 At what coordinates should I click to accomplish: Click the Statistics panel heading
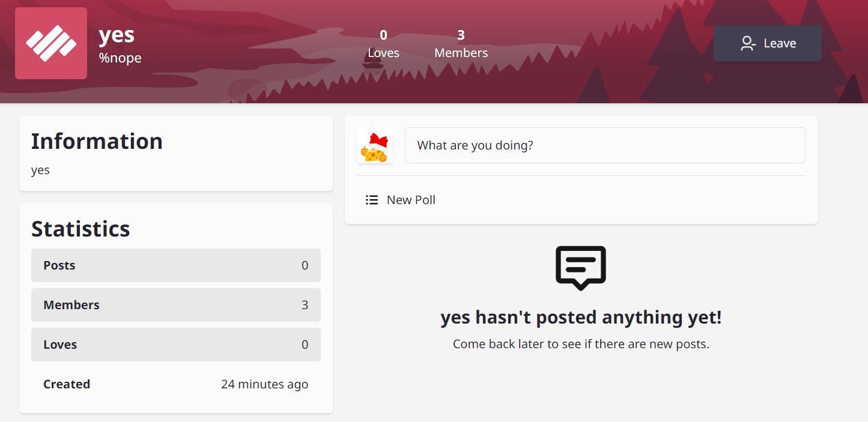80,229
